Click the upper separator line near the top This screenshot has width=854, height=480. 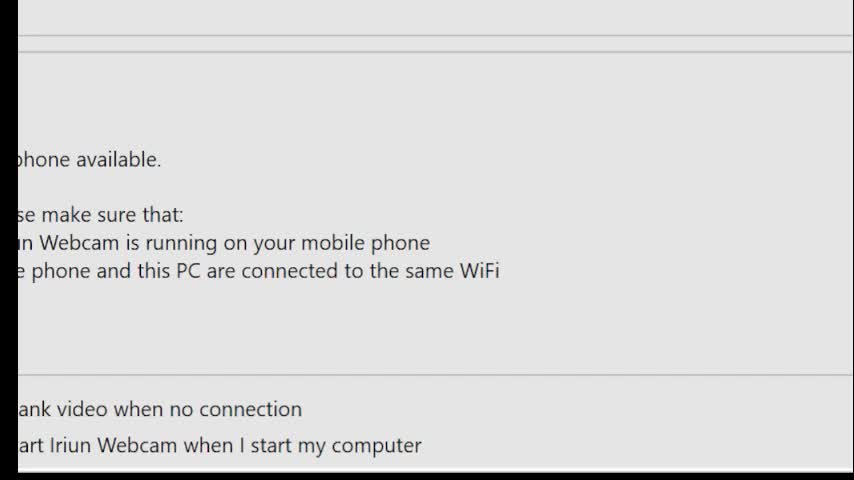tap(436, 36)
